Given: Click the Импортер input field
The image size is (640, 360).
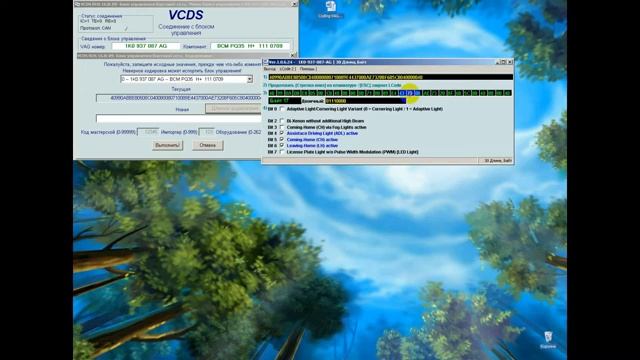Looking at the screenshot, I should click(207, 132).
